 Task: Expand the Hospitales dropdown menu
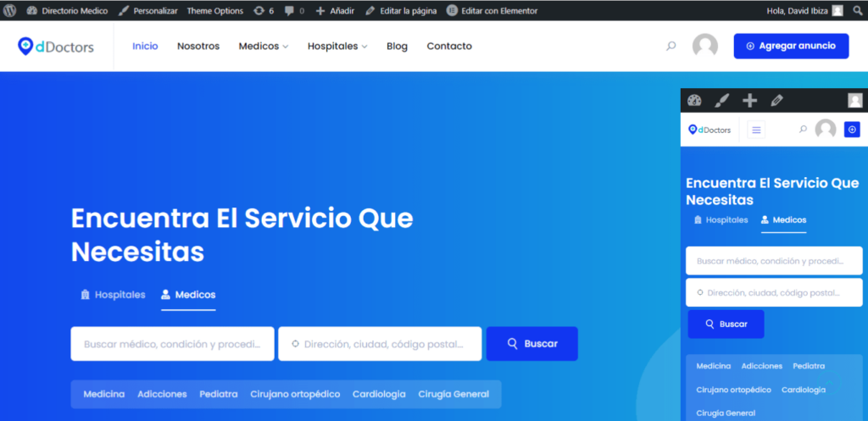point(337,47)
